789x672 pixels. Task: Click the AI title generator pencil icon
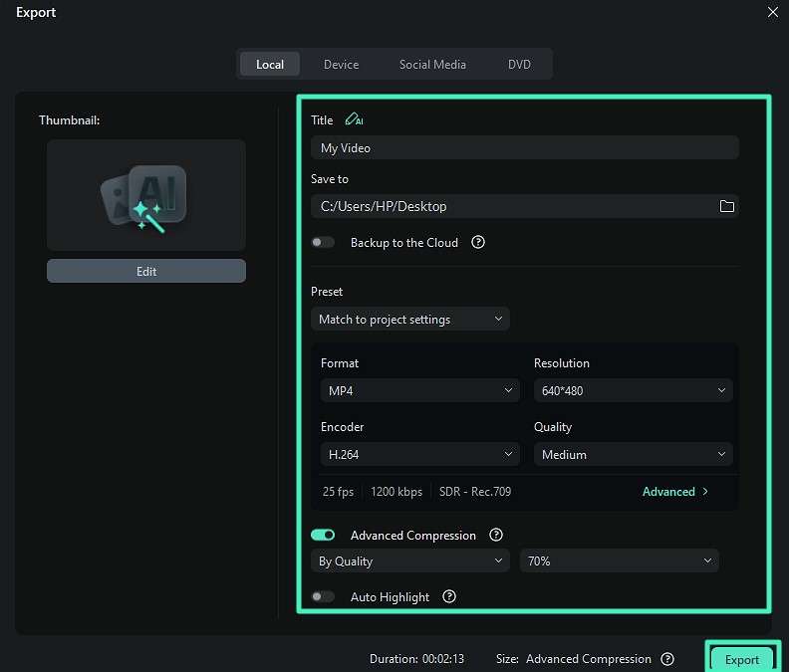click(354, 119)
